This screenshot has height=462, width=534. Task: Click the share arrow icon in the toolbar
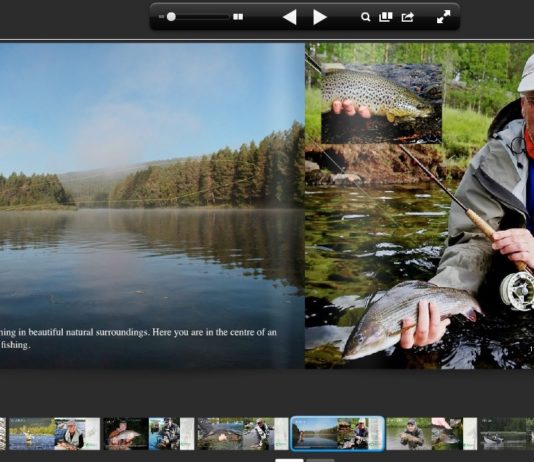pyautogui.click(x=407, y=17)
